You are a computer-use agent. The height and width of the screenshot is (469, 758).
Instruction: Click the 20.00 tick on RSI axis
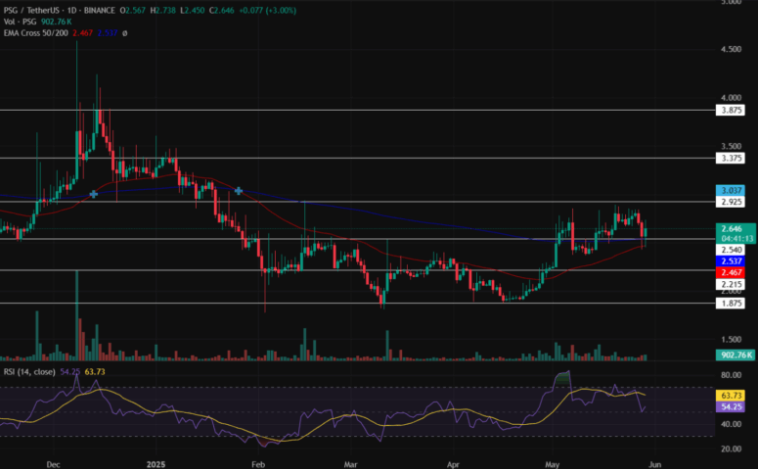point(731,449)
